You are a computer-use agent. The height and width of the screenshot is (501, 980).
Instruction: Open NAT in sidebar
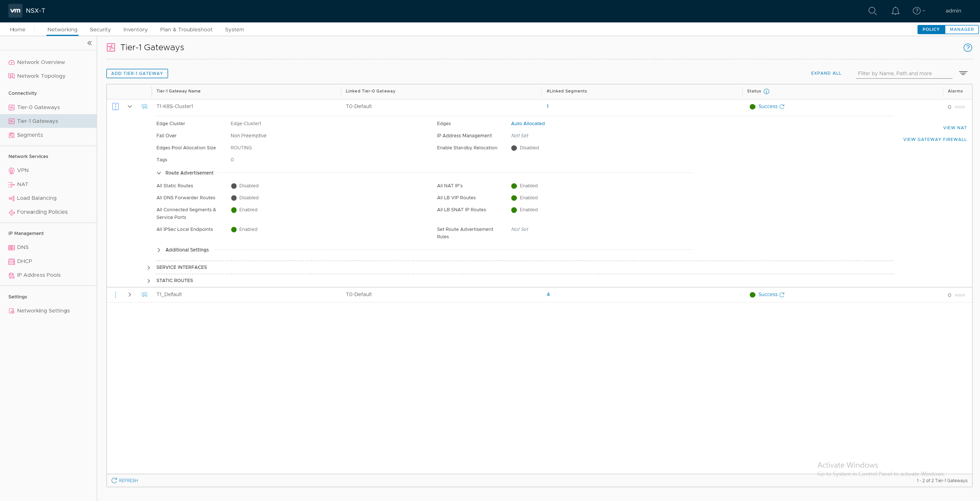[22, 184]
